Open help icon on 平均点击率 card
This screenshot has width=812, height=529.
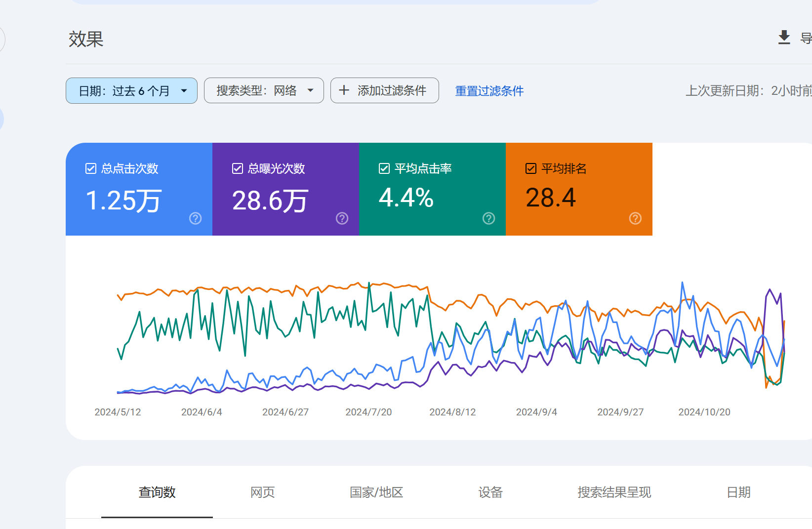coord(488,218)
